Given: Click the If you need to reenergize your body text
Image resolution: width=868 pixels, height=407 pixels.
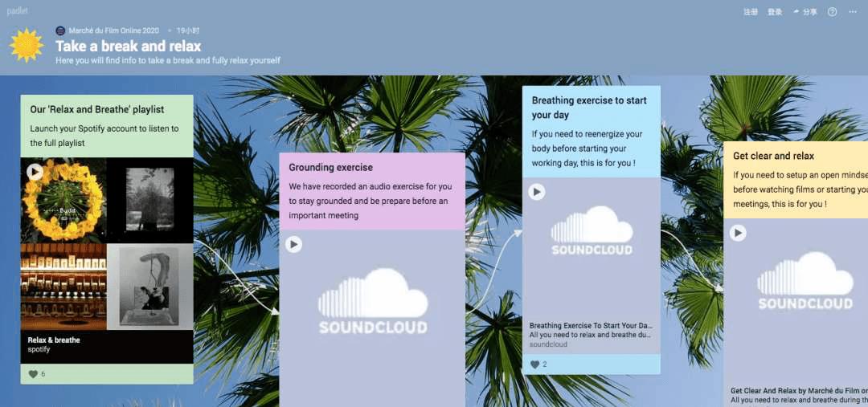Looking at the screenshot, I should click(x=587, y=149).
